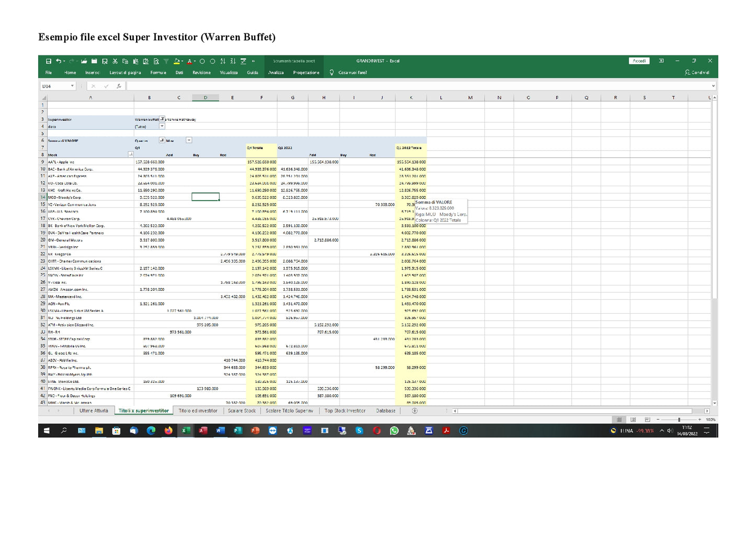The image size is (756, 534).
Task: Click the zoom slider handle in status bar
Action: click(x=679, y=419)
